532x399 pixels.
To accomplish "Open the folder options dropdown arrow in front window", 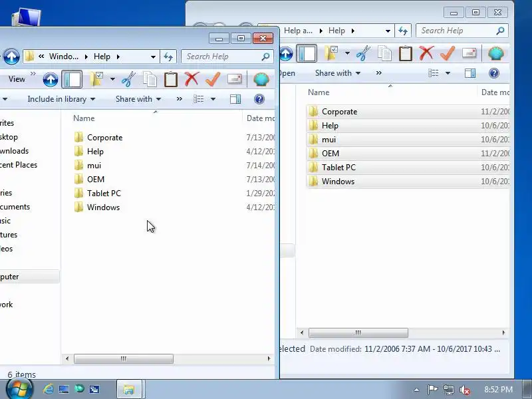I will pyautogui.click(x=112, y=79).
